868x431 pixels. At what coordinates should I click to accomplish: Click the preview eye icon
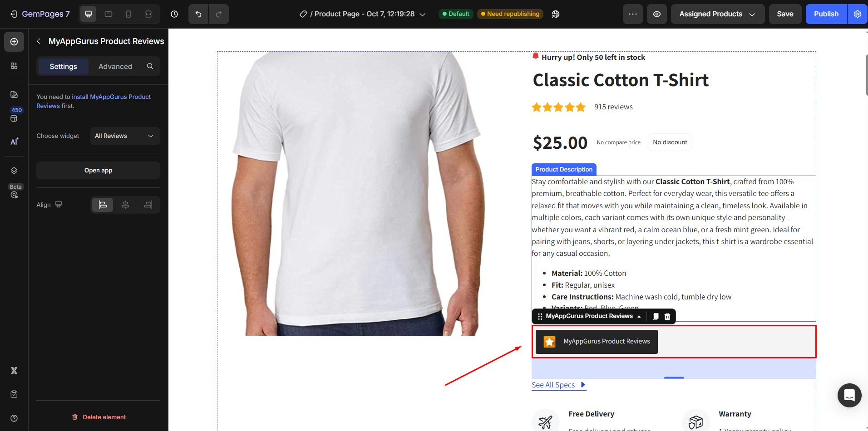click(657, 14)
